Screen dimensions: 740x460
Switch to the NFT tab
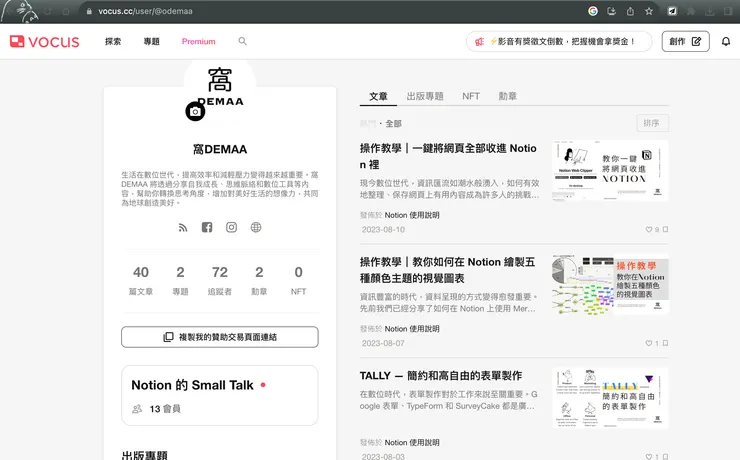(471, 96)
